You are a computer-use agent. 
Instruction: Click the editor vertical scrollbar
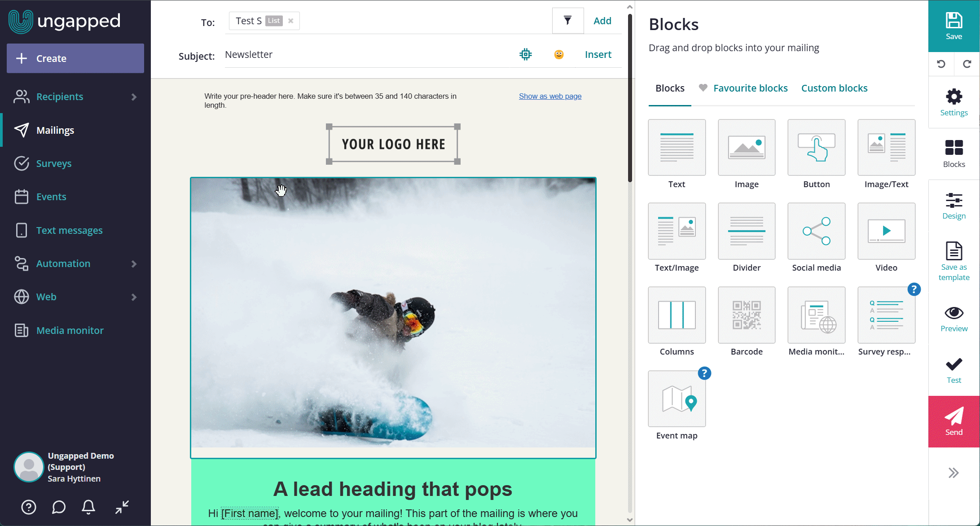coord(630,99)
